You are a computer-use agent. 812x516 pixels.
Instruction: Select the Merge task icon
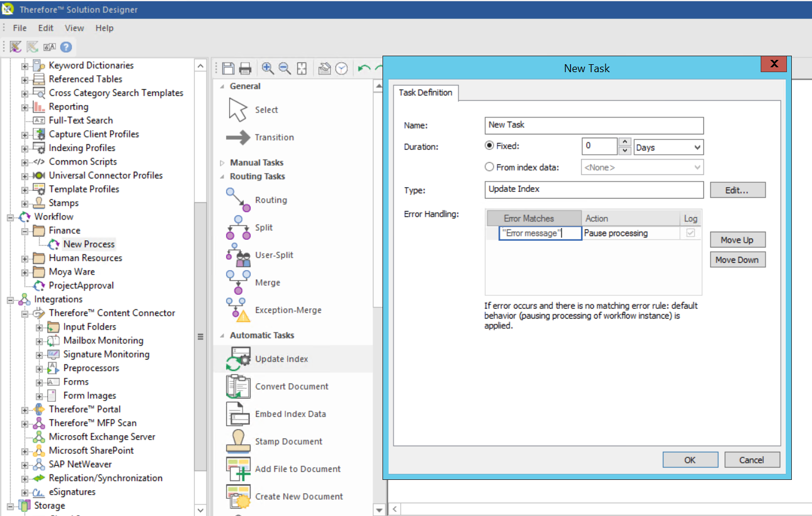click(x=238, y=282)
